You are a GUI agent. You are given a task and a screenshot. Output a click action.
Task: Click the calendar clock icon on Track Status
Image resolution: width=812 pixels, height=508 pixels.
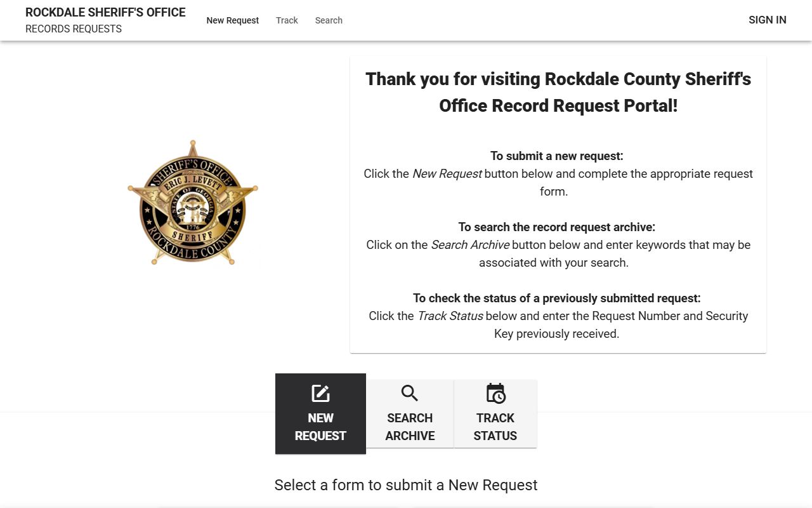[x=495, y=394]
